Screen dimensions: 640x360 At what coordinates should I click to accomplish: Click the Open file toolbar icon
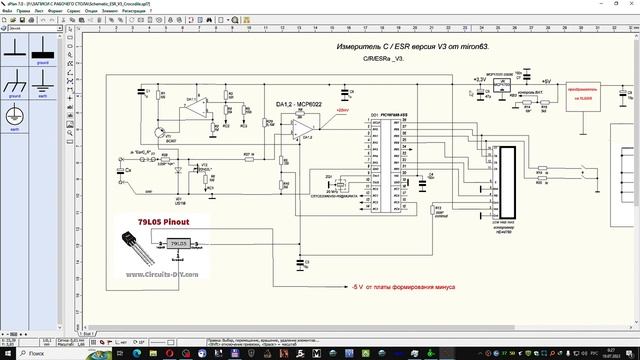click(x=13, y=20)
